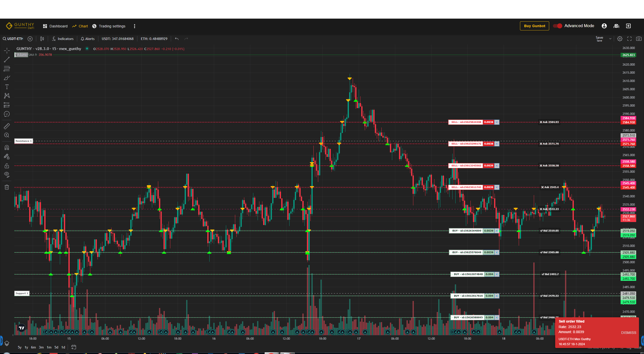Screen dimensions: 644x354
Task: Open the candlestick chart style picker
Action: click(42, 39)
